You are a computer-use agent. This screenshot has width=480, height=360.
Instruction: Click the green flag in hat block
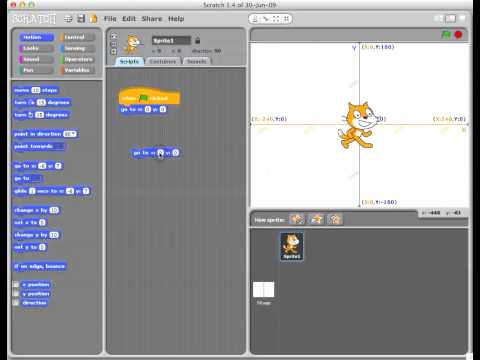coord(143,98)
